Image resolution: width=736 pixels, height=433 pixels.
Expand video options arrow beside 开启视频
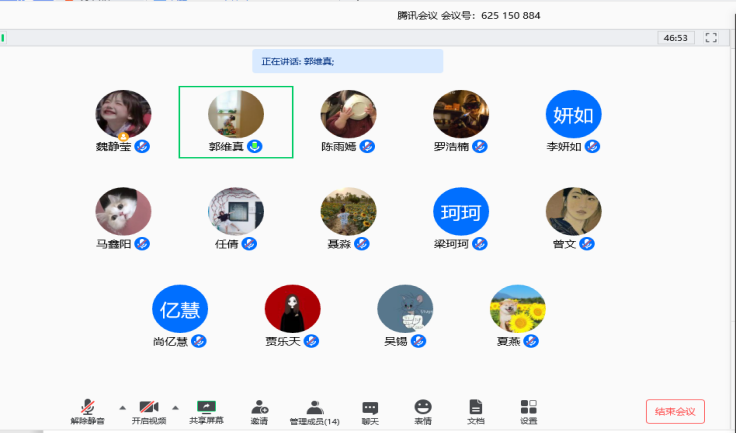click(176, 407)
